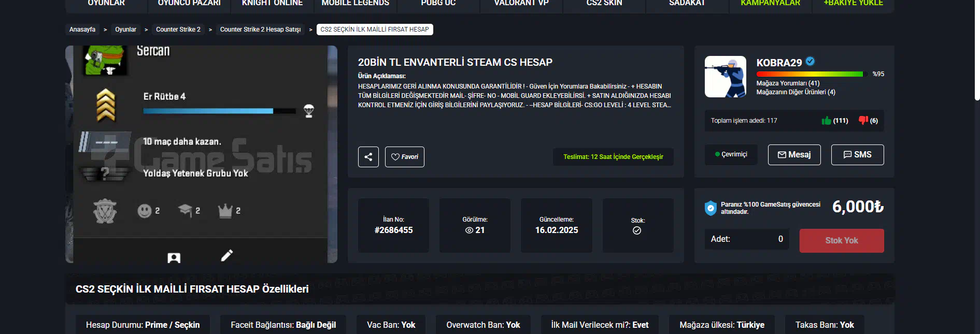The width and height of the screenshot is (980, 334).
Task: Open CS2 SKIN menu item
Action: pos(604,4)
